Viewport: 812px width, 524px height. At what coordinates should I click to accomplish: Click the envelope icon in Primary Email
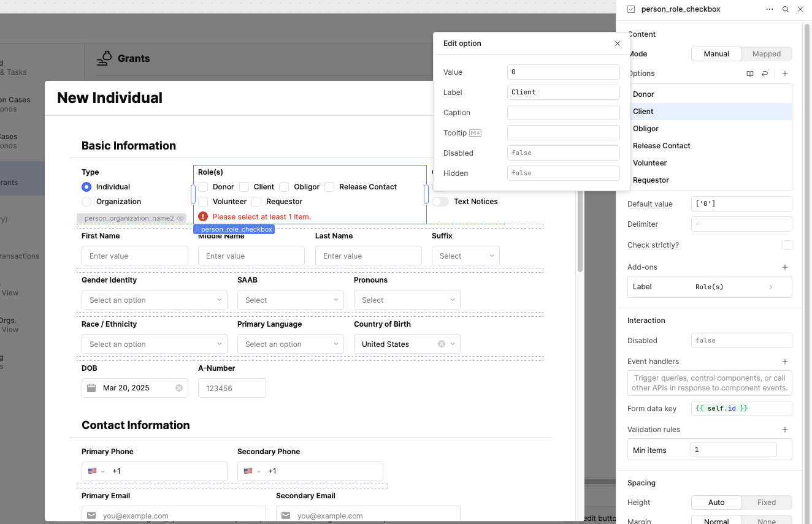tap(91, 515)
